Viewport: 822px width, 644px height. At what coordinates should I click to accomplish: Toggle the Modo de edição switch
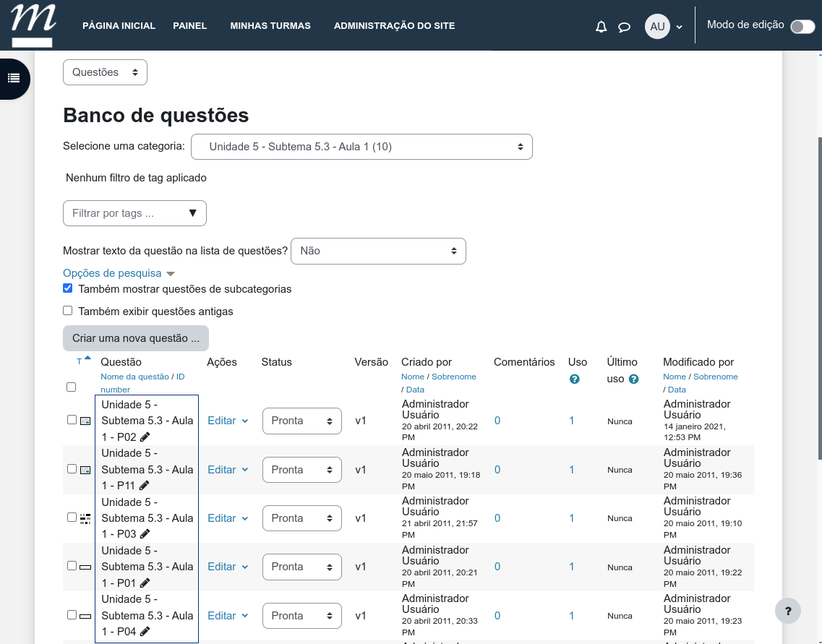pyautogui.click(x=802, y=27)
